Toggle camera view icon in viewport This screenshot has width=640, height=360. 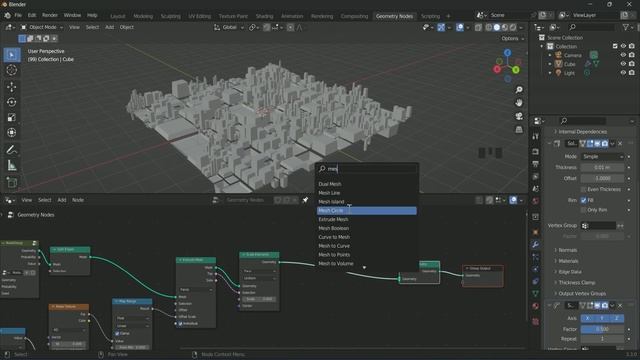point(519,116)
